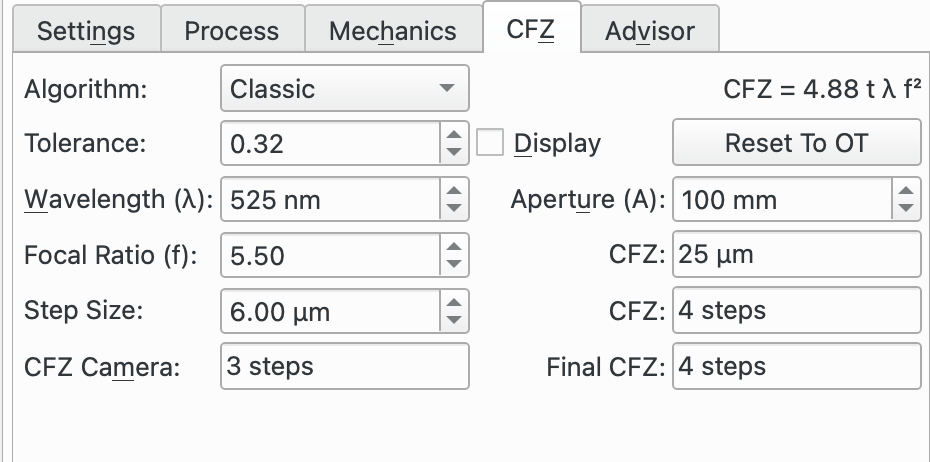Image resolution: width=930 pixels, height=462 pixels.
Task: Click the Reset To OT button
Action: [796, 143]
